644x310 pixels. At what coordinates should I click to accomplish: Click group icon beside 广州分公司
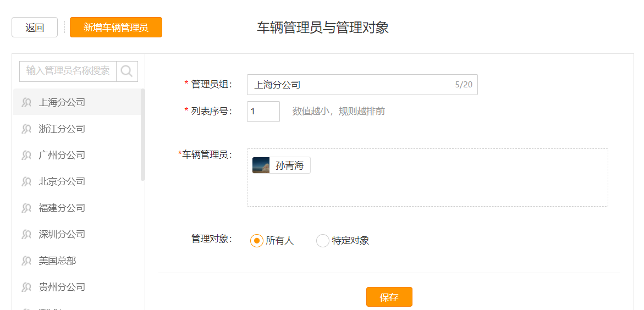(27, 155)
